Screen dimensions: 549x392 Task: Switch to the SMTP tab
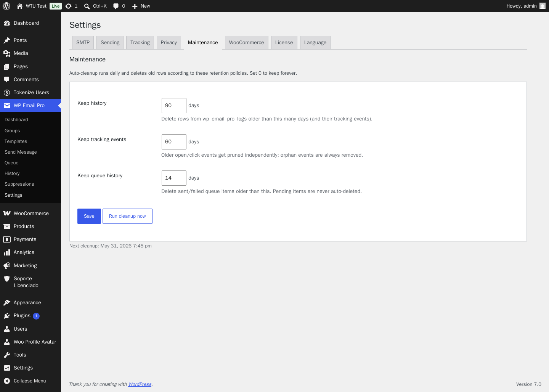[83, 43]
